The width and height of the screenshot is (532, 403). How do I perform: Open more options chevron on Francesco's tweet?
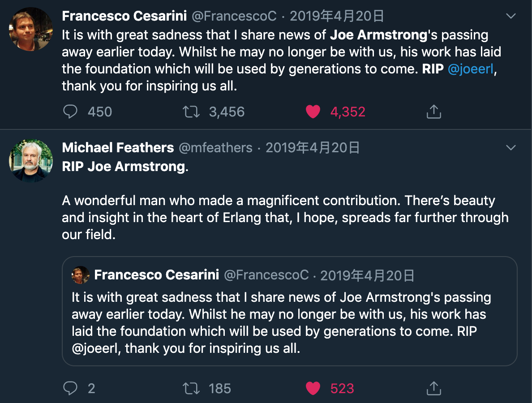point(511,16)
